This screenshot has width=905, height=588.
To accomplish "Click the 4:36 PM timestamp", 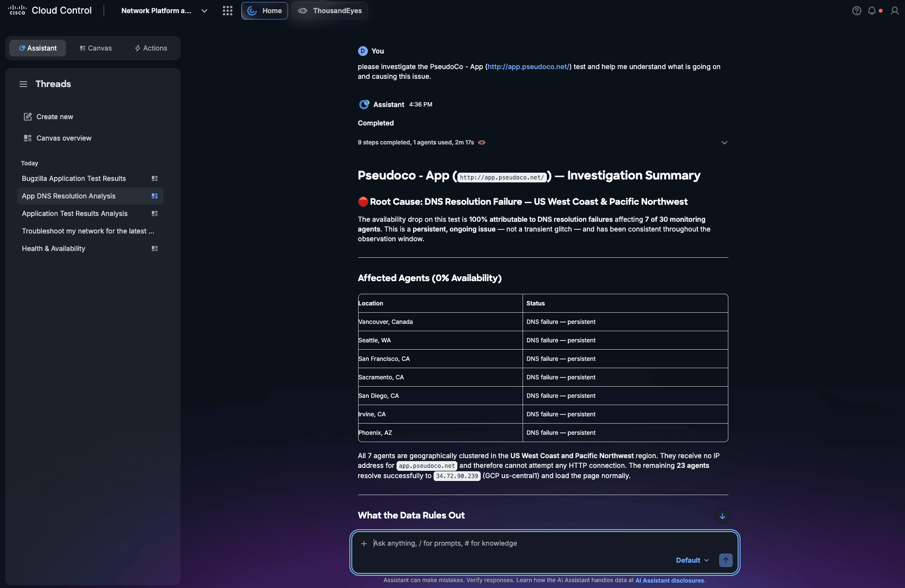I will coord(420,105).
